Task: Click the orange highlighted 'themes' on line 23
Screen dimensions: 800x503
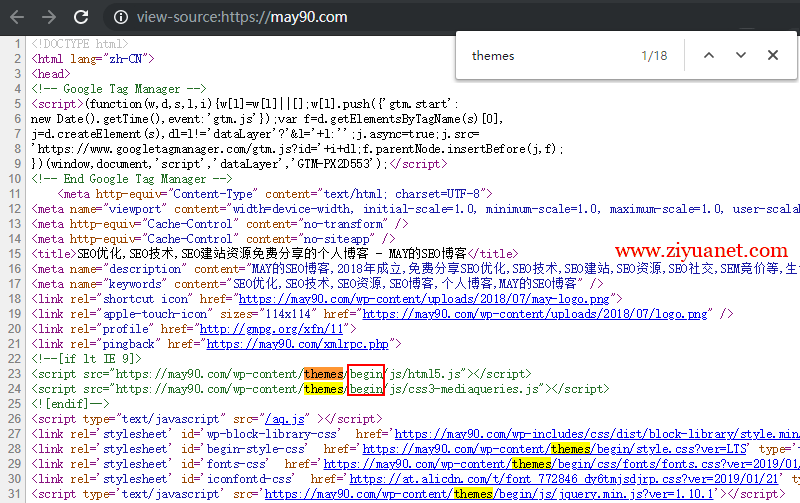Action: (324, 374)
